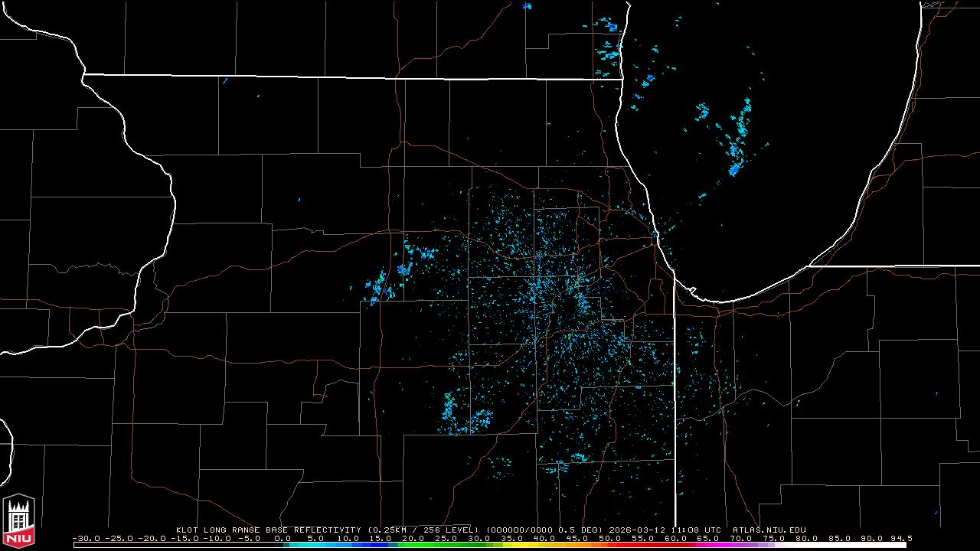This screenshot has width=980, height=551.
Task: Click the 20.0 value on the scale
Action: 413,538
